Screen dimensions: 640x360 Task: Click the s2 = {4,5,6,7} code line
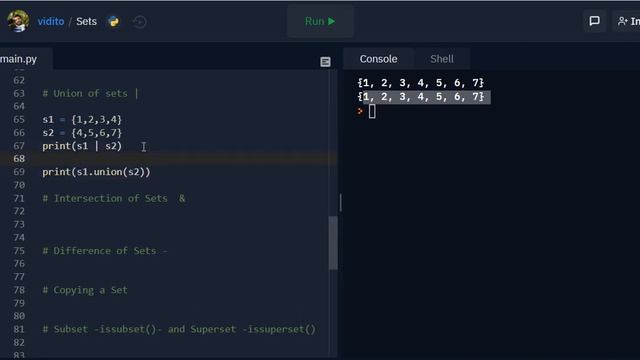pyautogui.click(x=82, y=133)
